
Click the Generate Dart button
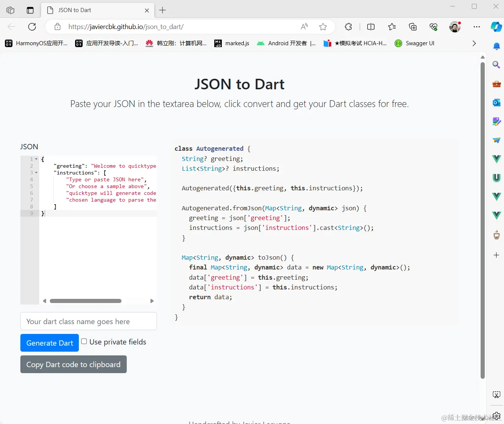50,343
